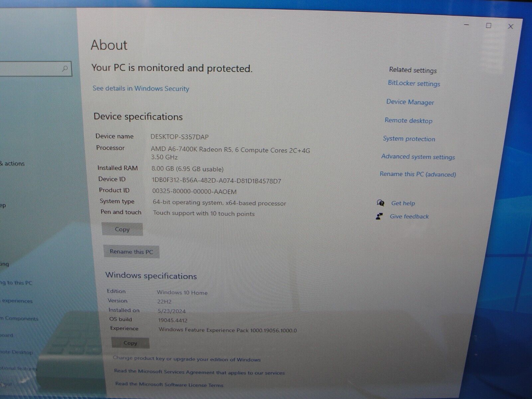This screenshot has height=399, width=532.
Task: Click the search magnifier icon
Action: point(65,69)
